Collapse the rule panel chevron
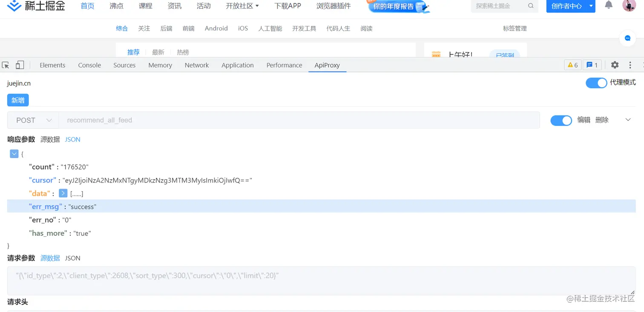The width and height of the screenshot is (644, 312). point(628,120)
